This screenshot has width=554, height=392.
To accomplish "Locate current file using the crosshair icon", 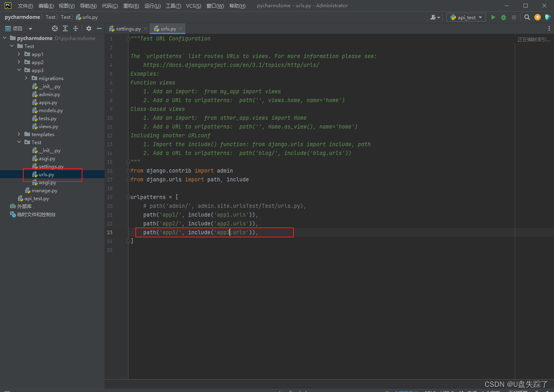I will (54, 28).
